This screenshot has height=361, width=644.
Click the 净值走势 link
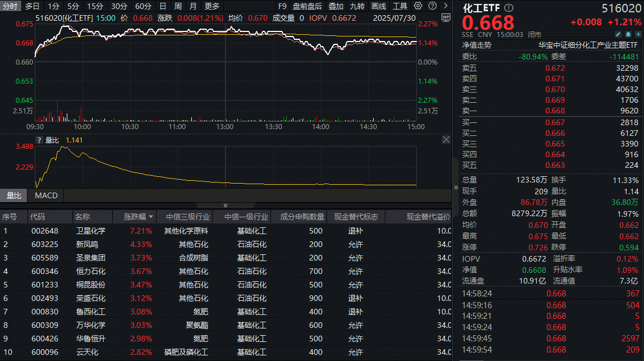coord(476,45)
